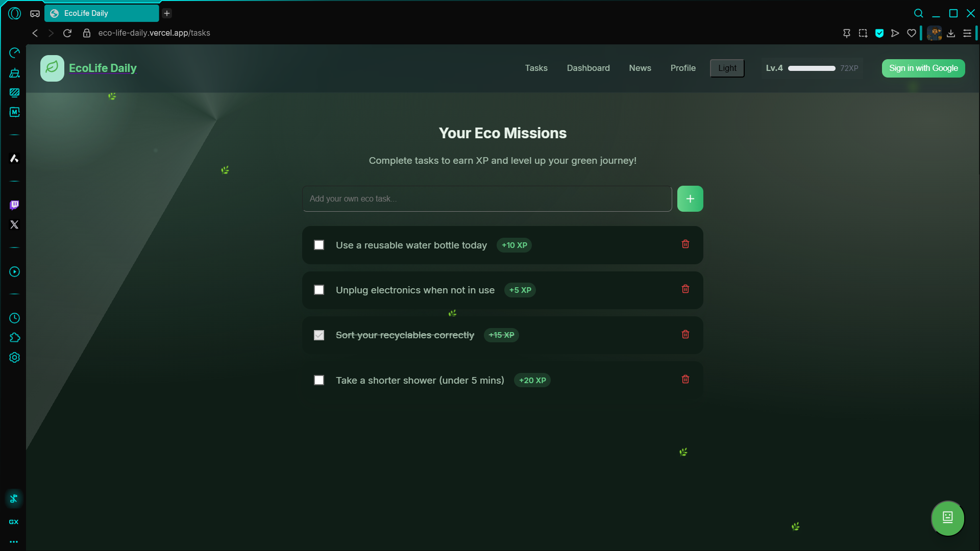Viewport: 980px width, 551px height.
Task: Delete the shorter shower task
Action: pos(685,380)
